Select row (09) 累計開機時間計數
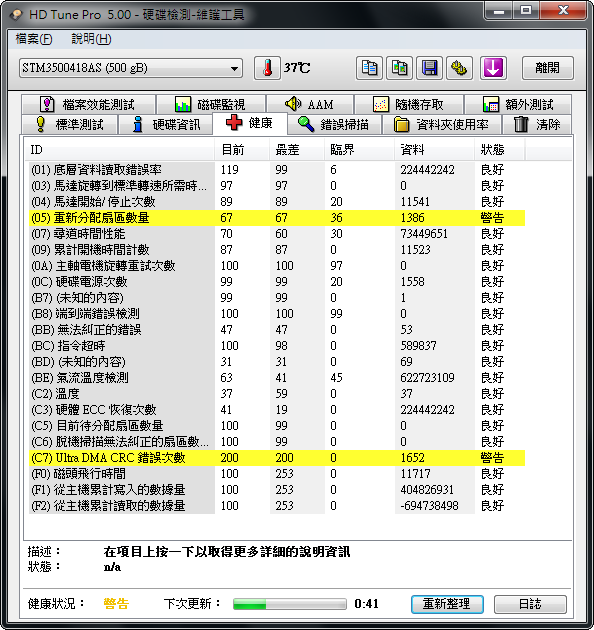This screenshot has width=594, height=630. [x=277, y=250]
